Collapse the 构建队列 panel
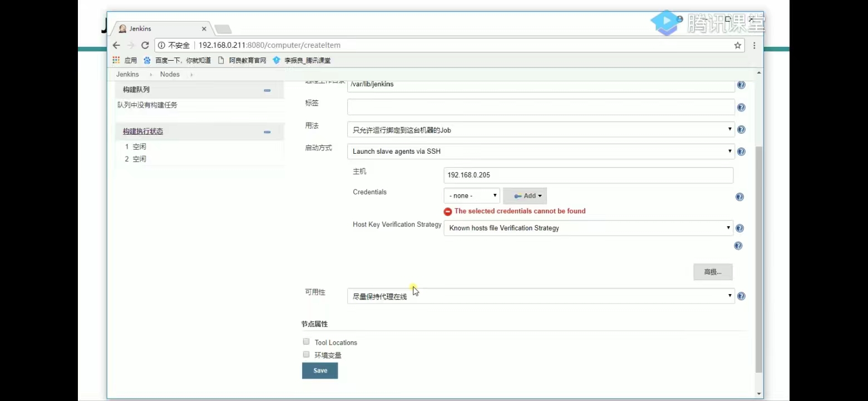This screenshot has width=868, height=401. click(267, 90)
